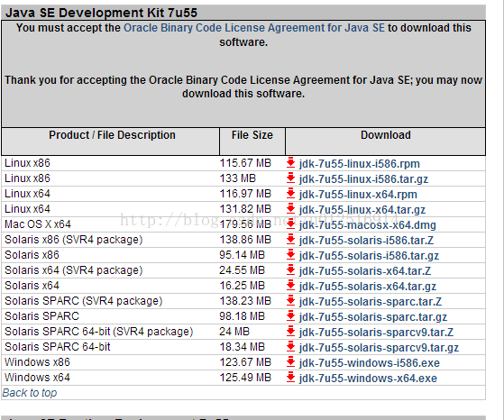
Task: Download jdk-7u55-linux-i586.tar.gz file link
Action: (363, 179)
